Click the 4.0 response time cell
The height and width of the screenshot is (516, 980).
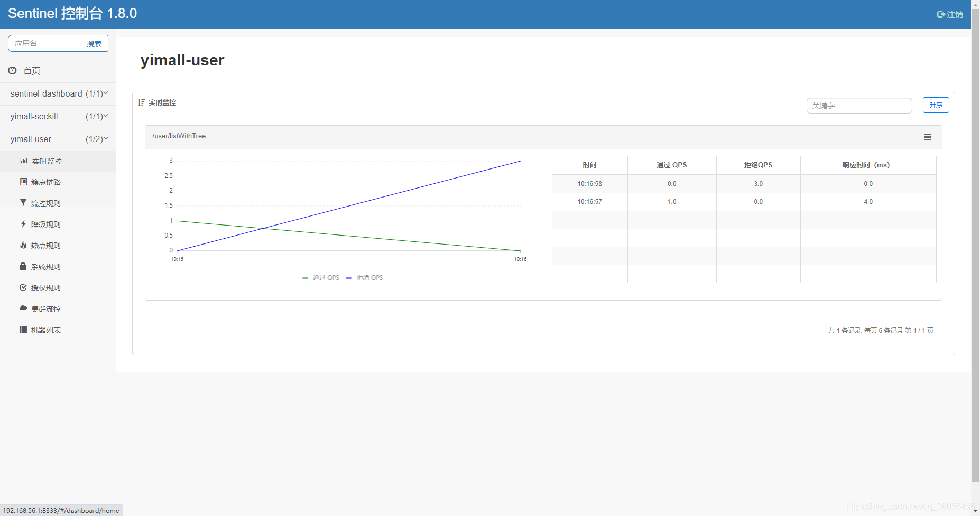click(868, 202)
